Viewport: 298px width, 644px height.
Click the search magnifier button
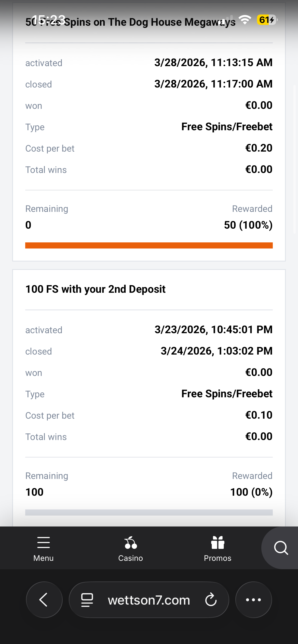(281, 548)
